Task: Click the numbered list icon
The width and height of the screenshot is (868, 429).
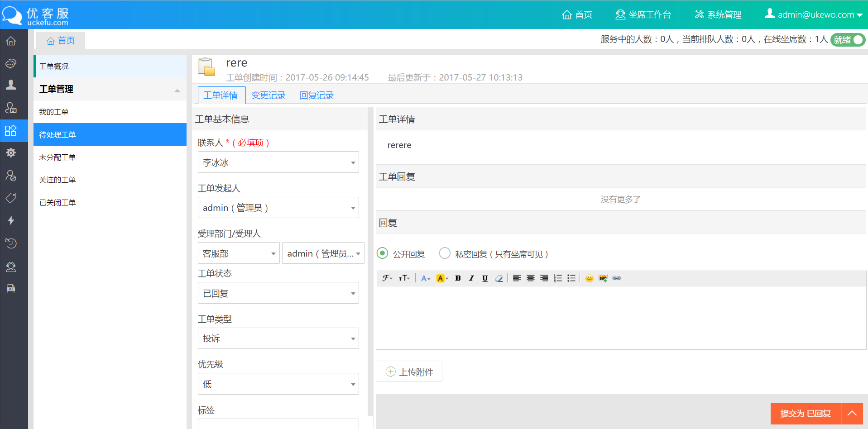Action: click(x=558, y=278)
